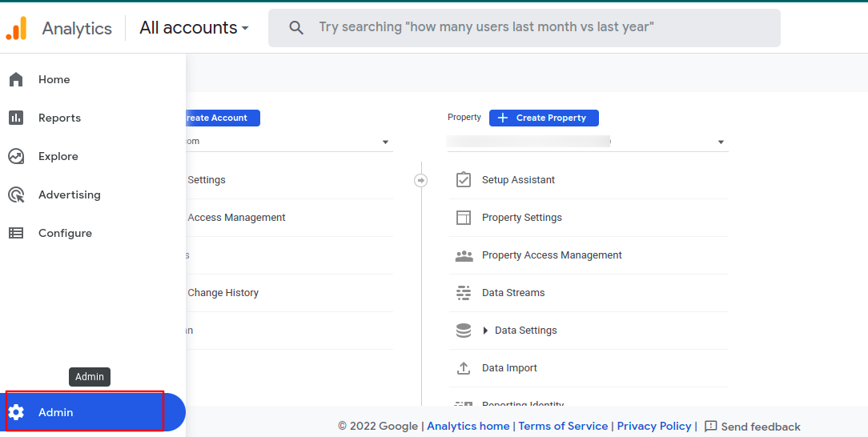Open the account Change History row
Viewport: 868px width, 437px height.
(x=290, y=293)
